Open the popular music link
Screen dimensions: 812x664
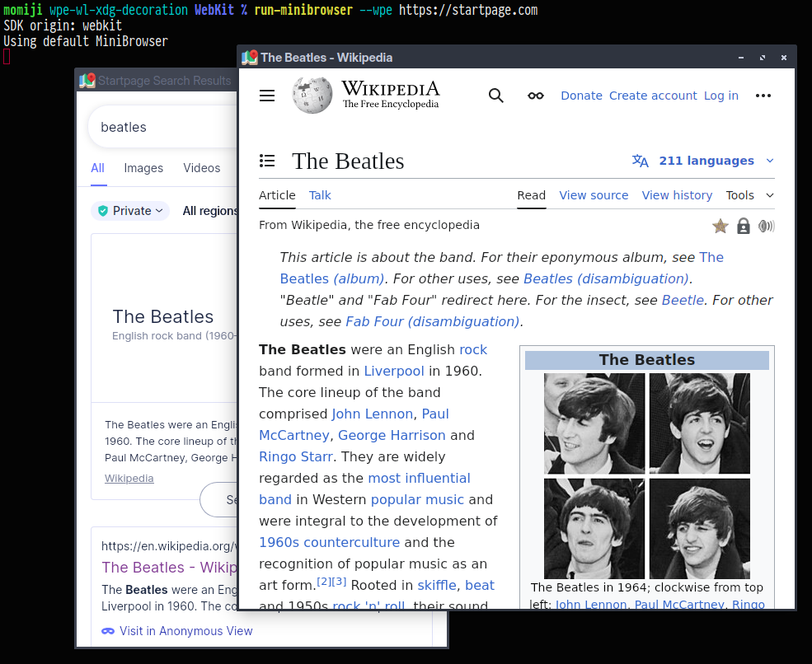coord(417,500)
